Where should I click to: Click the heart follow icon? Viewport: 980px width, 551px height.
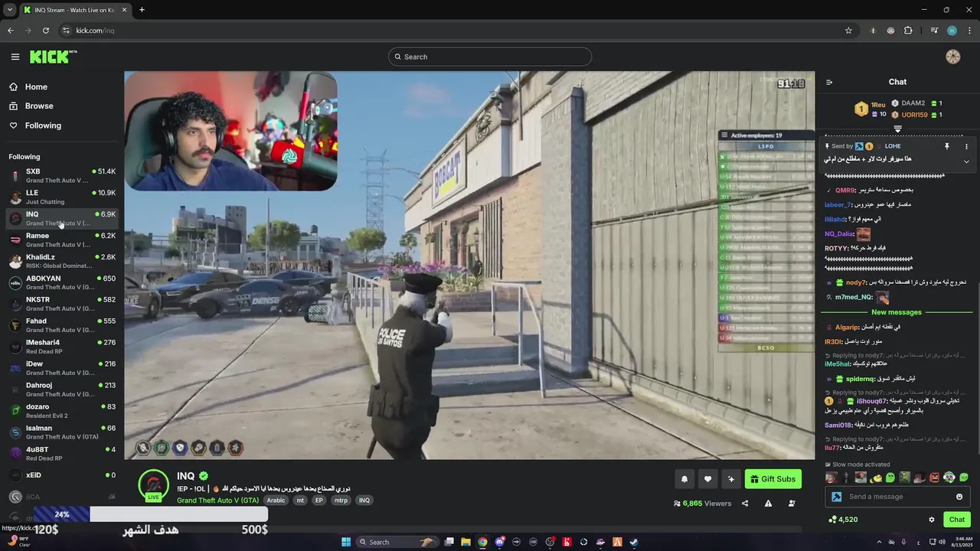click(x=708, y=479)
